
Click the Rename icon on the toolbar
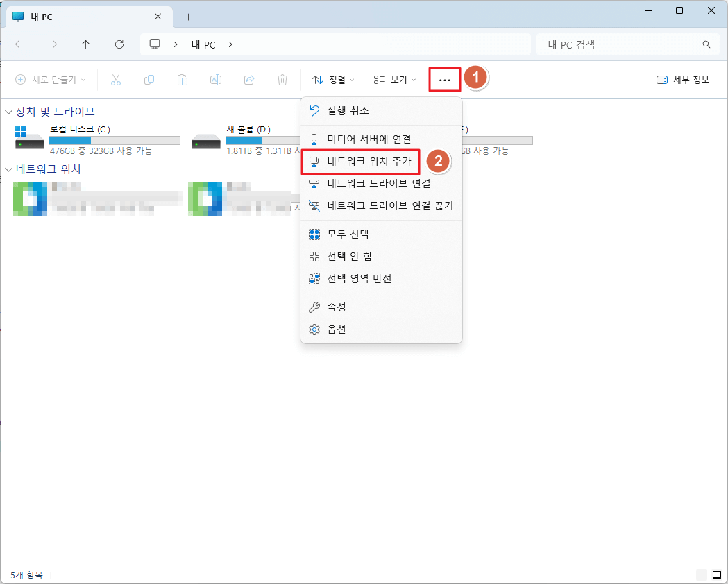tap(216, 79)
